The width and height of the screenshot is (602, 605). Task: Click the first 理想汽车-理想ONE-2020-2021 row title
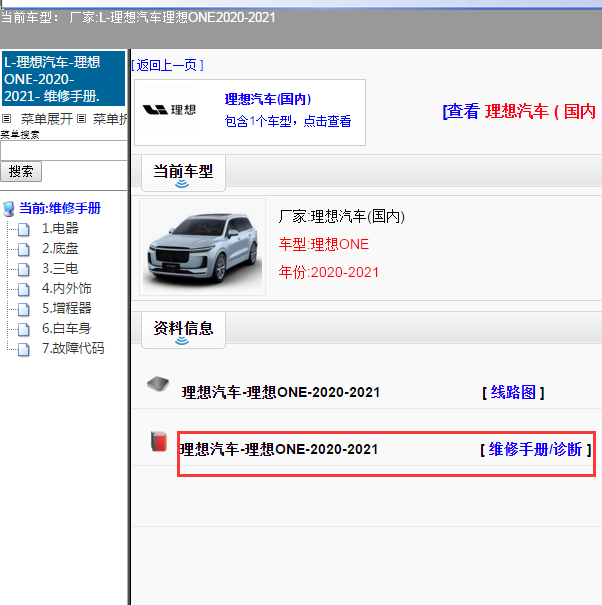(281, 392)
